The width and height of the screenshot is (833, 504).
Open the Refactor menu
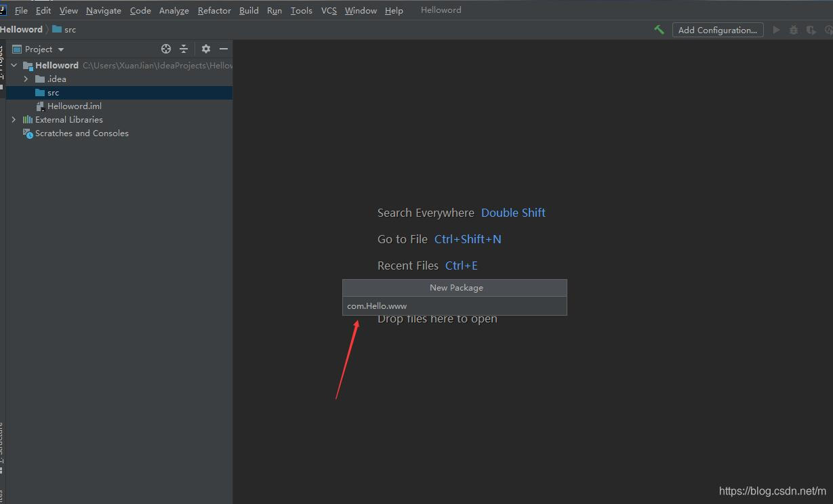(214, 10)
